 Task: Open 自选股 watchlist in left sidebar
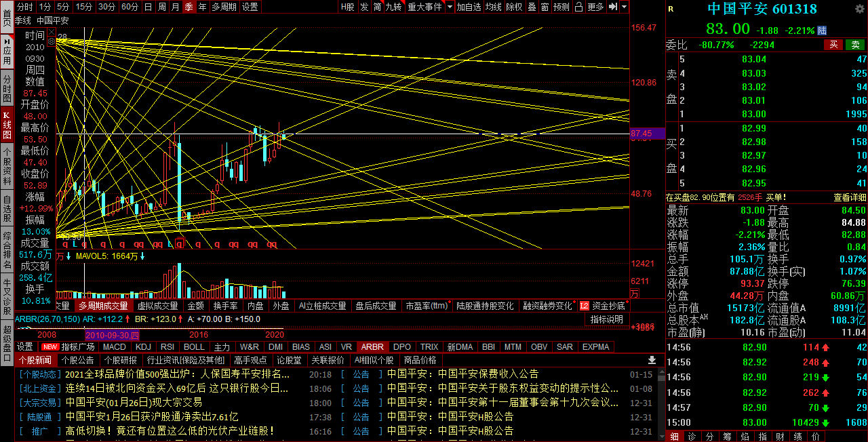(x=7, y=209)
